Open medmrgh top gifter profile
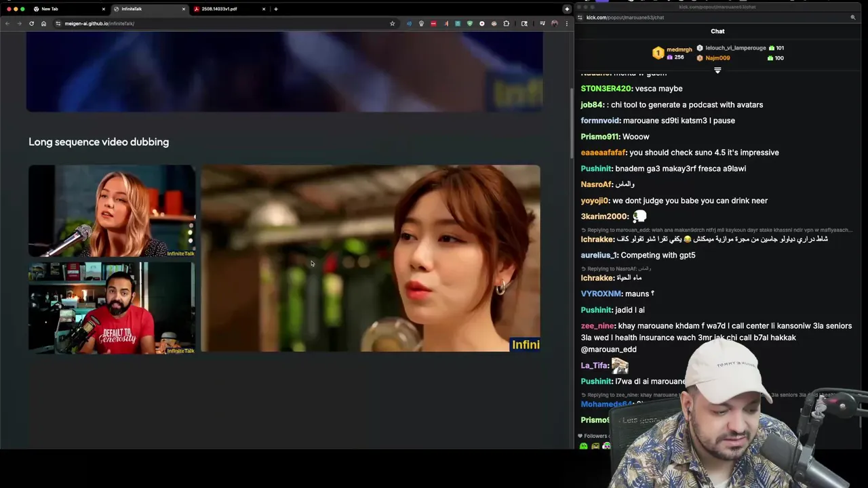 coord(679,49)
